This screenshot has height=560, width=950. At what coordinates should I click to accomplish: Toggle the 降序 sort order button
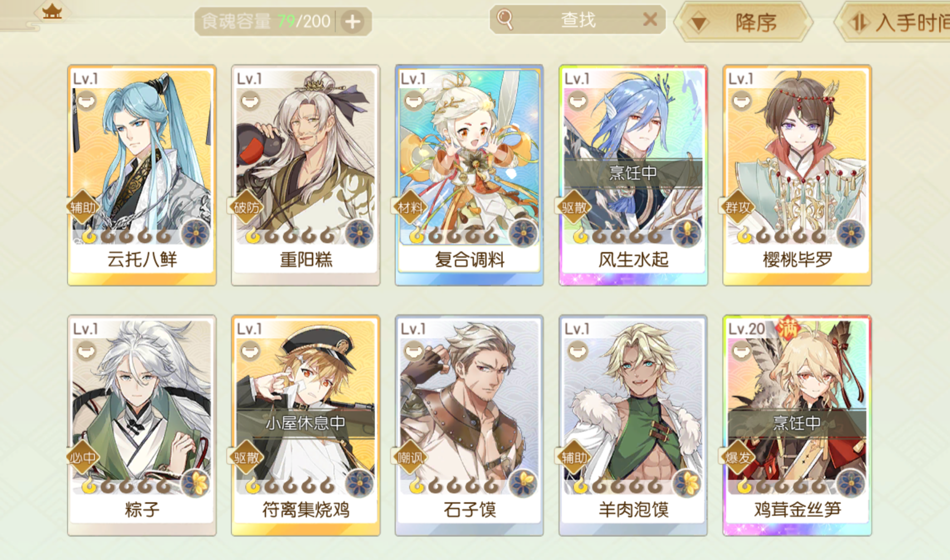pyautogui.click(x=743, y=22)
